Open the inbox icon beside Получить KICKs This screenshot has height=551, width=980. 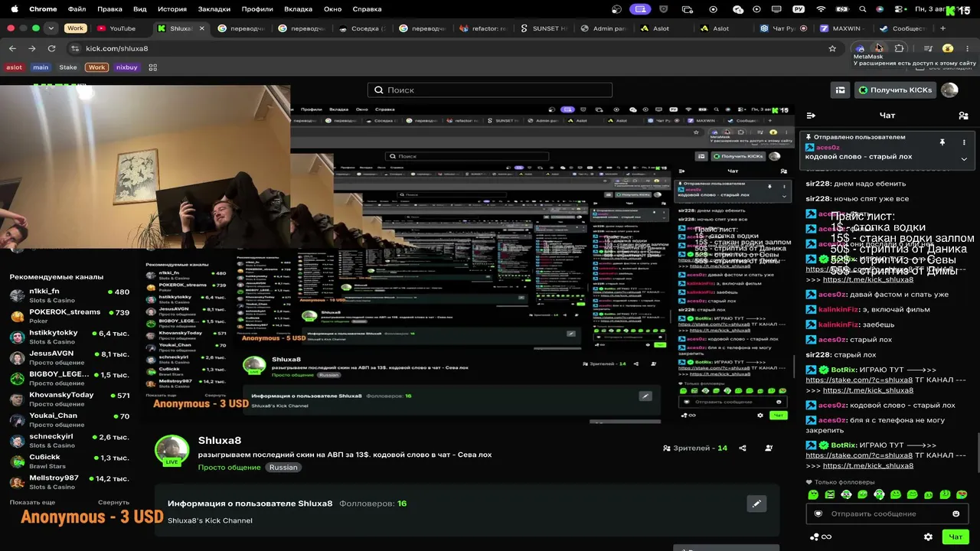[x=841, y=90]
